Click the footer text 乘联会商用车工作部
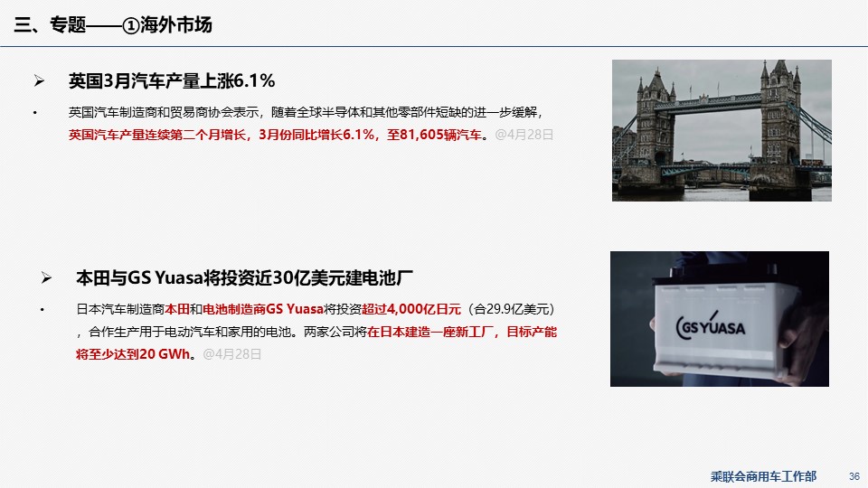The image size is (868, 488). click(763, 475)
